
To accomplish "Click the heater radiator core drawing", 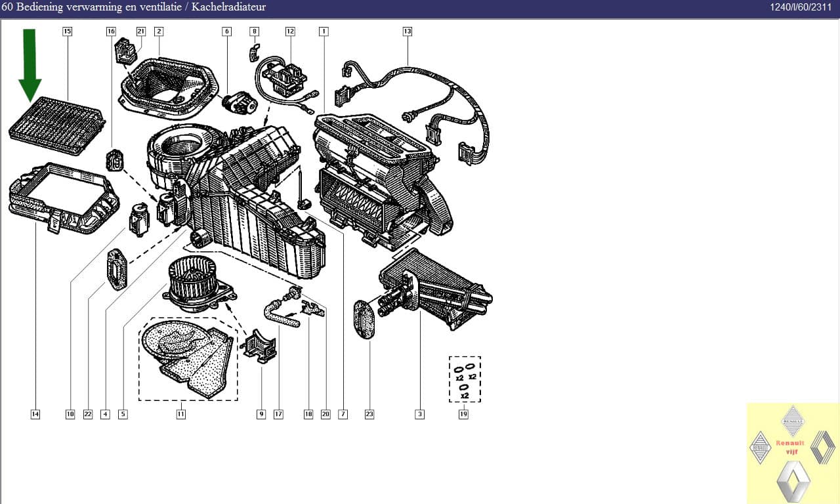I will coord(436,289).
